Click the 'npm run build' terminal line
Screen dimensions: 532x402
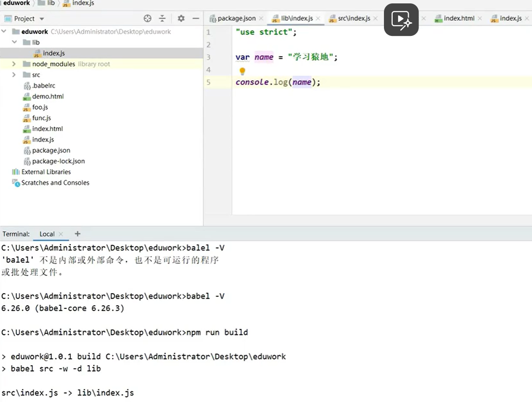125,332
